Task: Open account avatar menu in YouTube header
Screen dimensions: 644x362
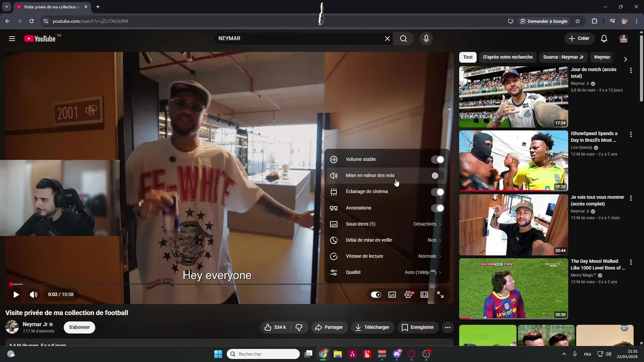Action: coord(623,39)
